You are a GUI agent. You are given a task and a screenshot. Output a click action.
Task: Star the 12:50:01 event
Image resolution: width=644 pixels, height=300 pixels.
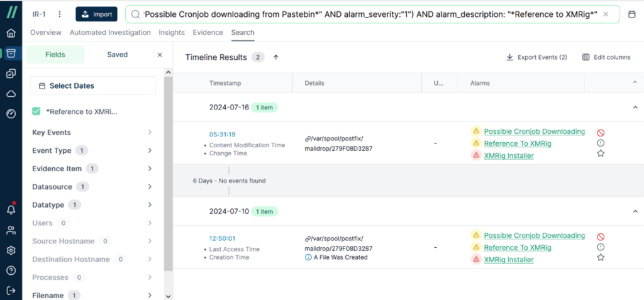(601, 257)
